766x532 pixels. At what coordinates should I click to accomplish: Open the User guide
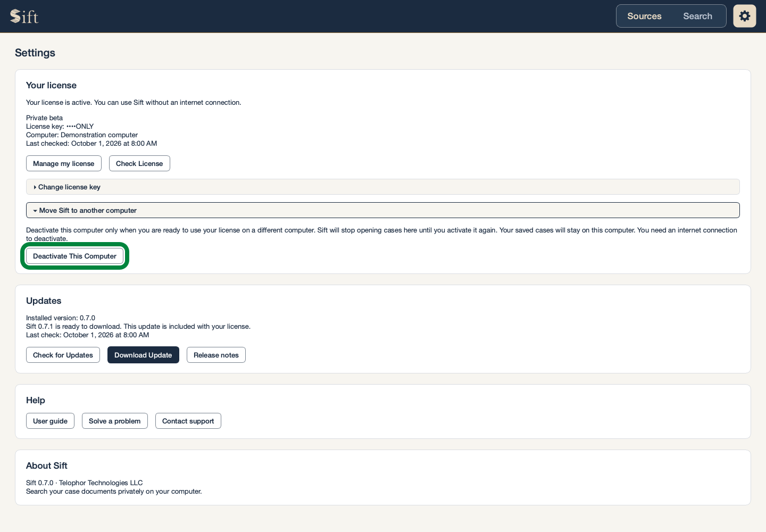(x=50, y=421)
